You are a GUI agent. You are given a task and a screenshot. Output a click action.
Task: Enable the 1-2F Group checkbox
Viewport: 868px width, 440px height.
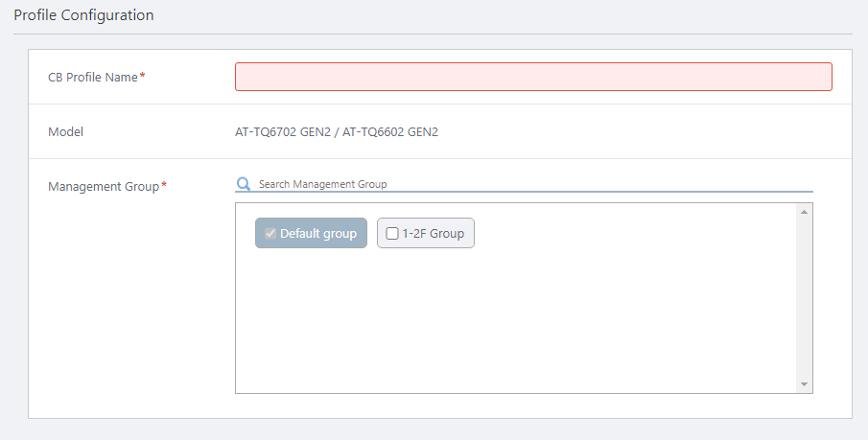(392, 233)
